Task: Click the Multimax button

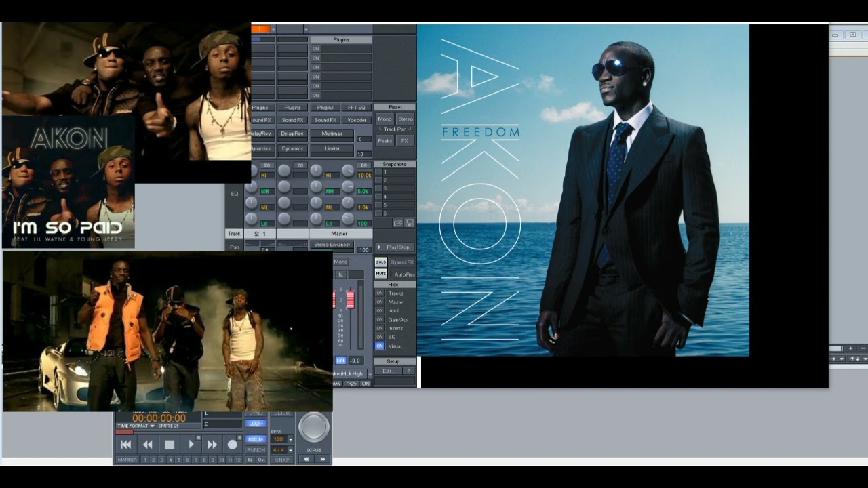Action: point(332,134)
